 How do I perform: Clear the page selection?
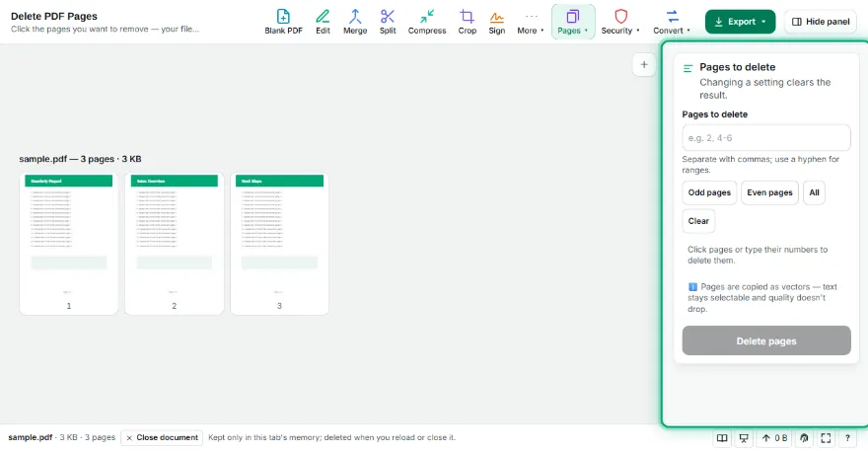click(x=698, y=221)
